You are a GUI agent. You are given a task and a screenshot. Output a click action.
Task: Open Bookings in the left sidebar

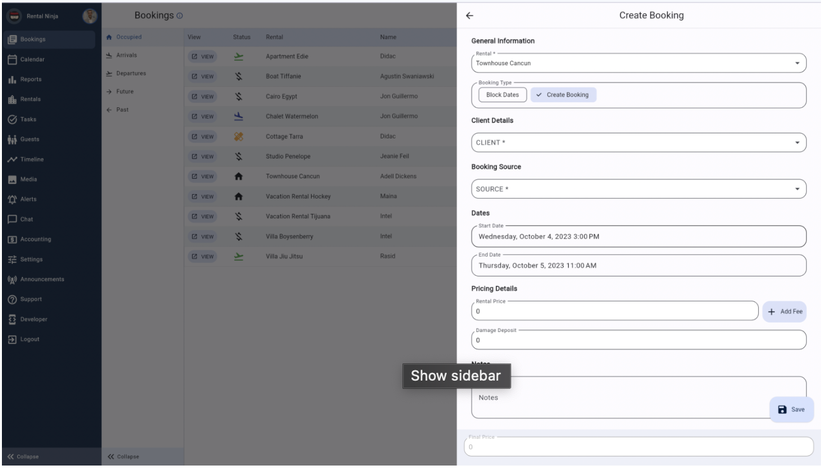point(49,39)
